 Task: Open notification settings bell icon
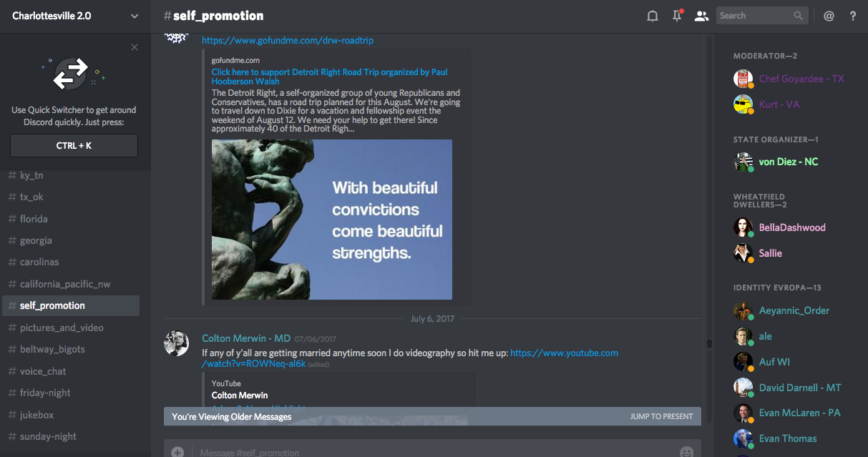click(x=653, y=16)
